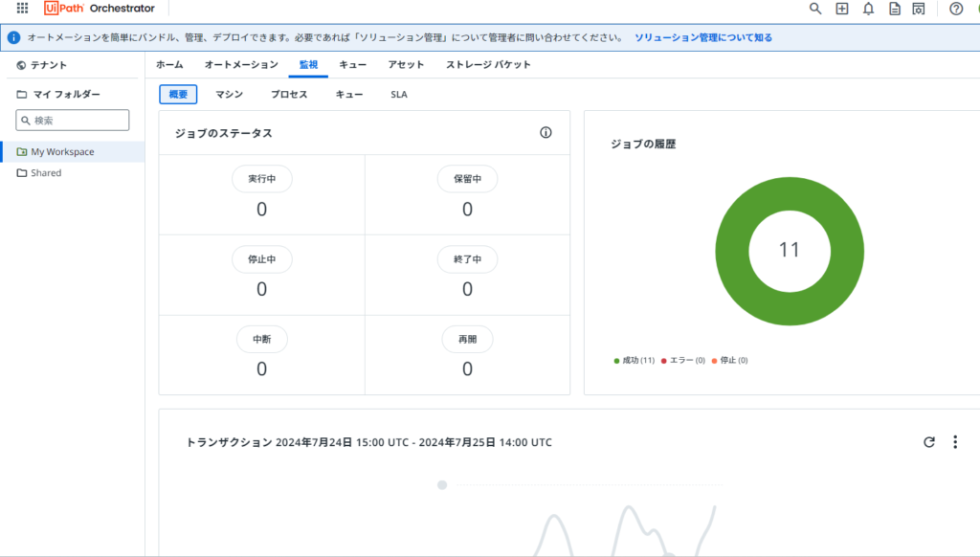Open the window-with-gear icon in top bar
The width and height of the screenshot is (980, 557).
pos(919,9)
